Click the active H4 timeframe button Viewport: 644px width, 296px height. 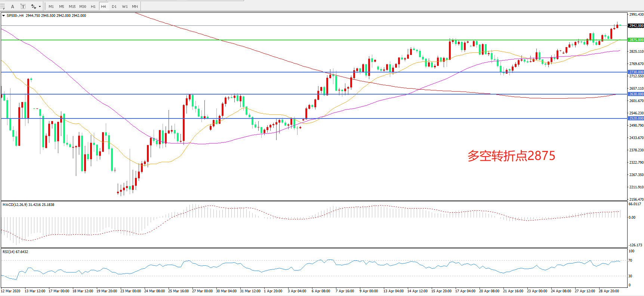(104, 6)
